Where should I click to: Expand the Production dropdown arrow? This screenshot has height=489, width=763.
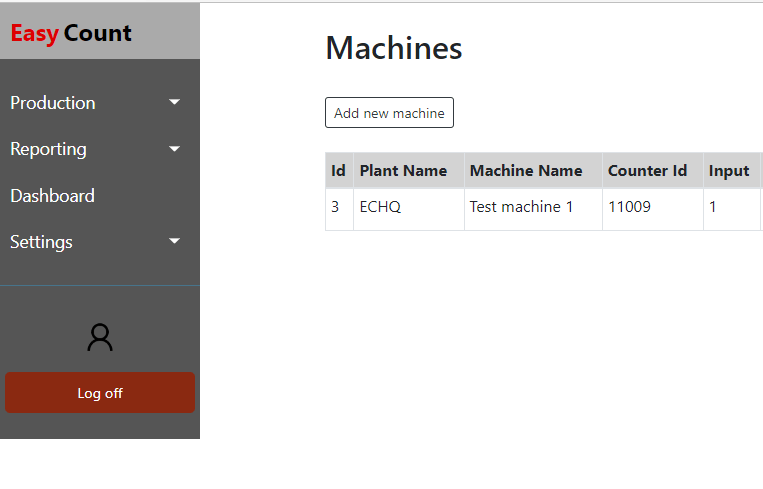[x=174, y=102]
